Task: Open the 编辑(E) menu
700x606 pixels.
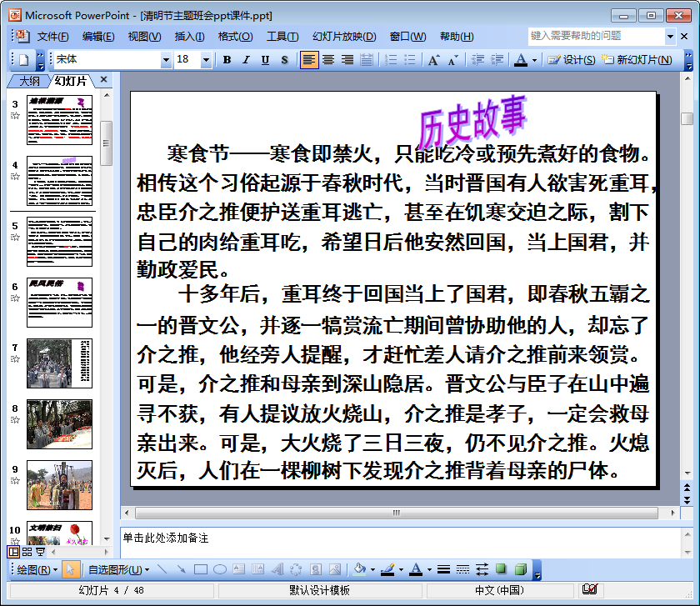Action: pos(98,37)
